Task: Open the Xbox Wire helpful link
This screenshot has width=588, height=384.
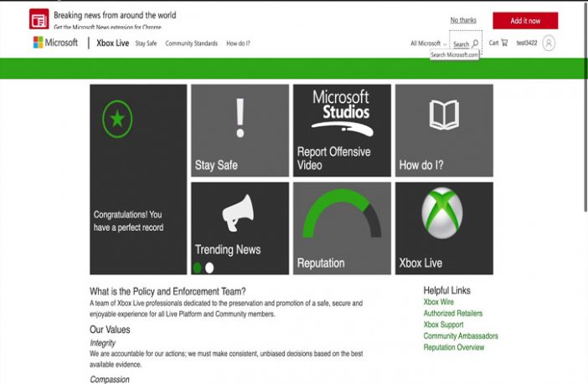Action: coord(438,302)
